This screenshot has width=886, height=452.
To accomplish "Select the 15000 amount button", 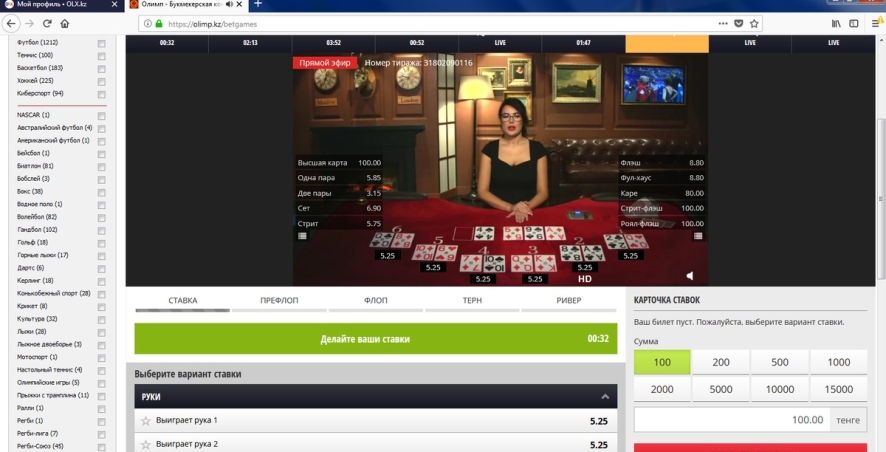I will pyautogui.click(x=839, y=389).
